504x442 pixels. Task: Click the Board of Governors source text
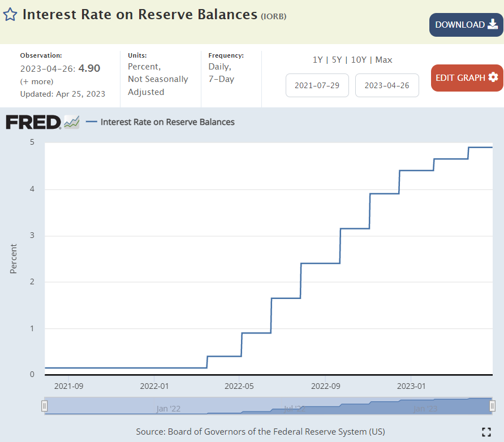(x=260, y=431)
